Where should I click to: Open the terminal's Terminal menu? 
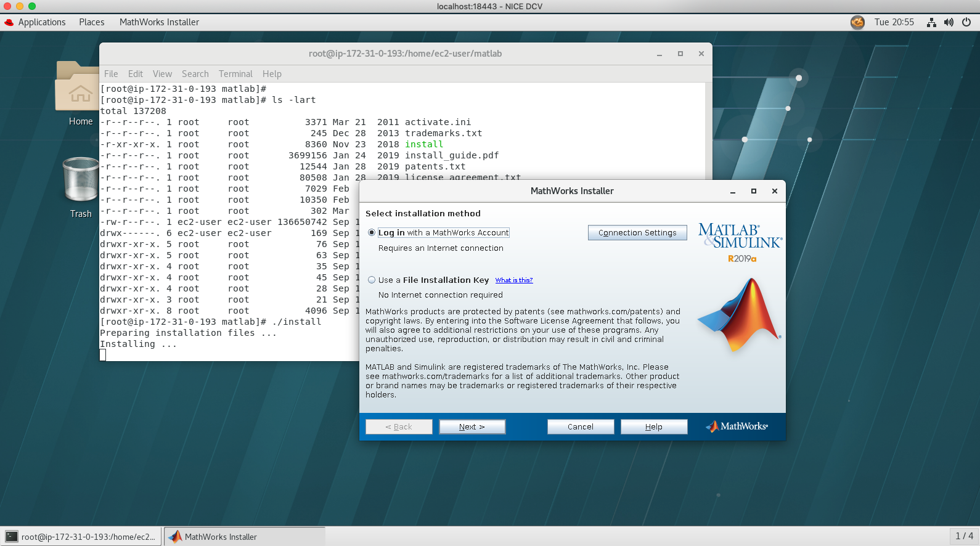pos(235,74)
